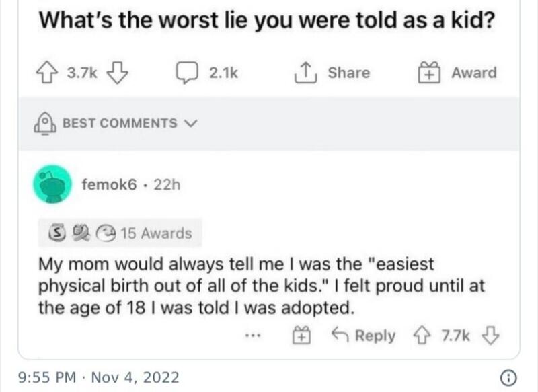
Task: Downvote the post next to 3.7k
Action: [x=117, y=73]
